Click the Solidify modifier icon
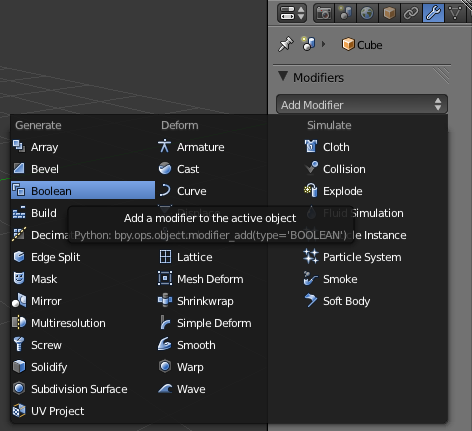The width and height of the screenshot is (472, 431). coord(19,367)
